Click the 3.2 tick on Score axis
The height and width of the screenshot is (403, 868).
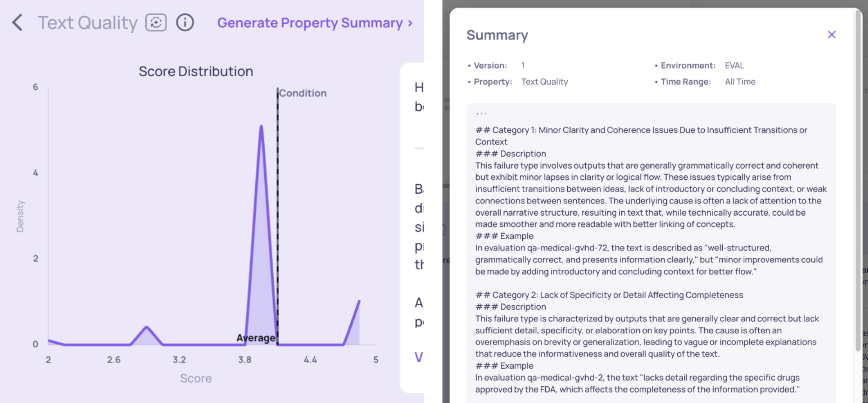pos(179,360)
